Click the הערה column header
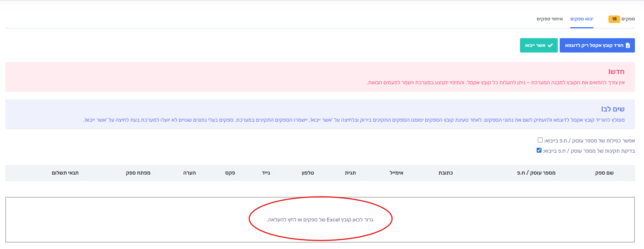The height and width of the screenshot is (249, 644). (189, 173)
